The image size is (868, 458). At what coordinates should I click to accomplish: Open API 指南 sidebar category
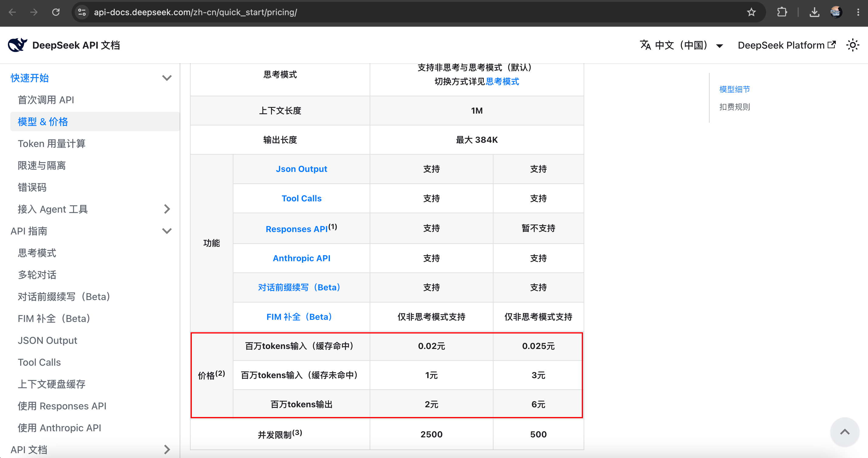[29, 231]
